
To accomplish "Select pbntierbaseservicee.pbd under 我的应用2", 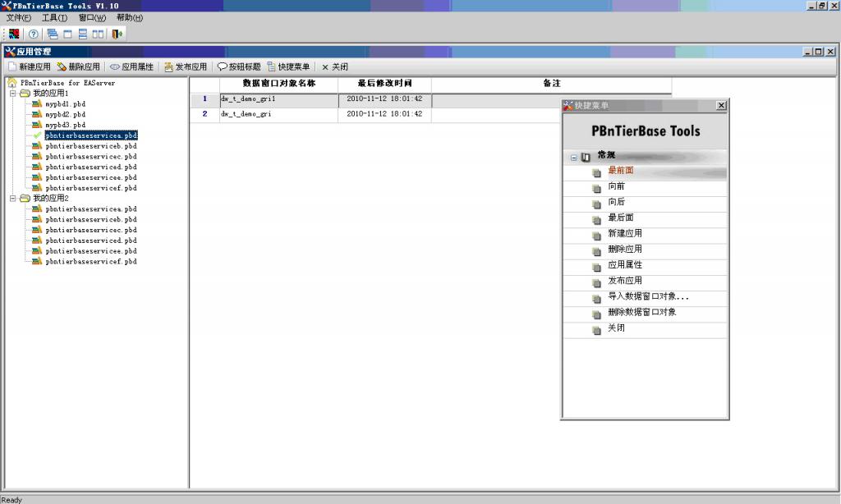I will click(91, 251).
